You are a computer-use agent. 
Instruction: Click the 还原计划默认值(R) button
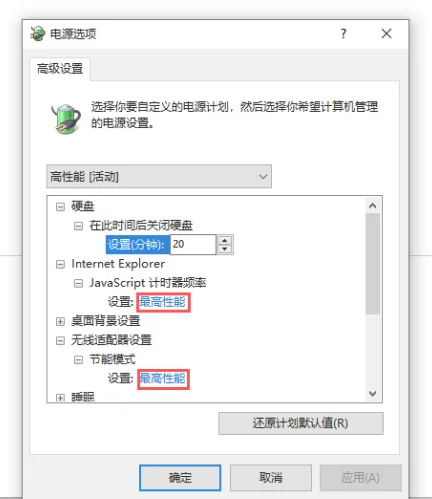coord(301,423)
